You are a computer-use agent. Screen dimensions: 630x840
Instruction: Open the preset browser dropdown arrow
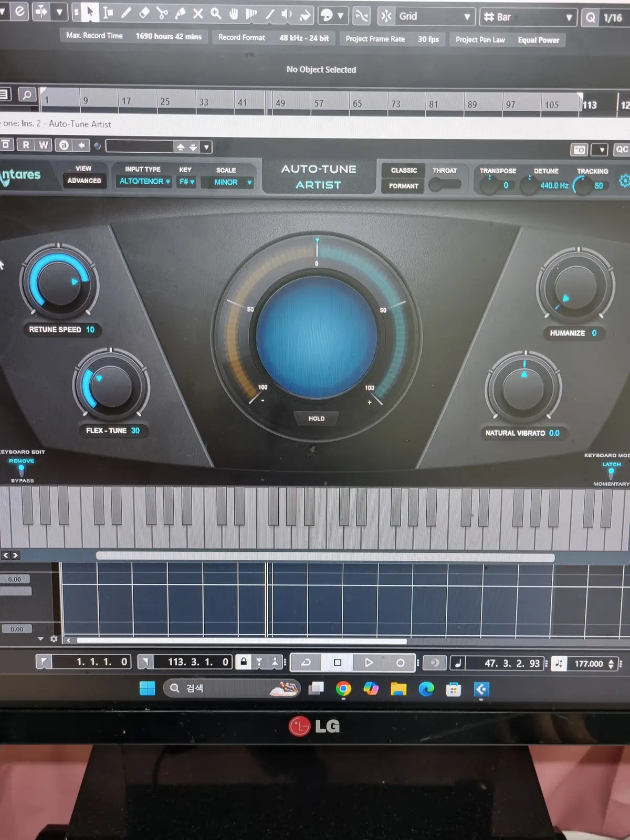(x=206, y=148)
